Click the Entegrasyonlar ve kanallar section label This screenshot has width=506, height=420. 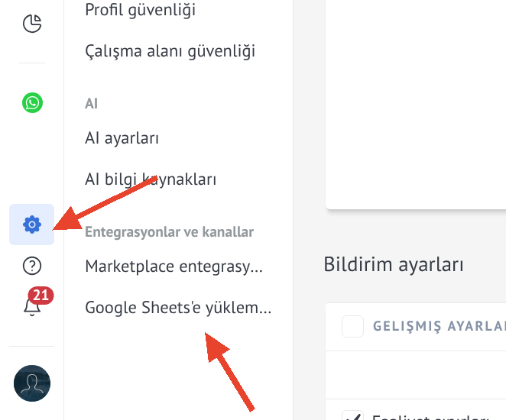[x=169, y=231]
